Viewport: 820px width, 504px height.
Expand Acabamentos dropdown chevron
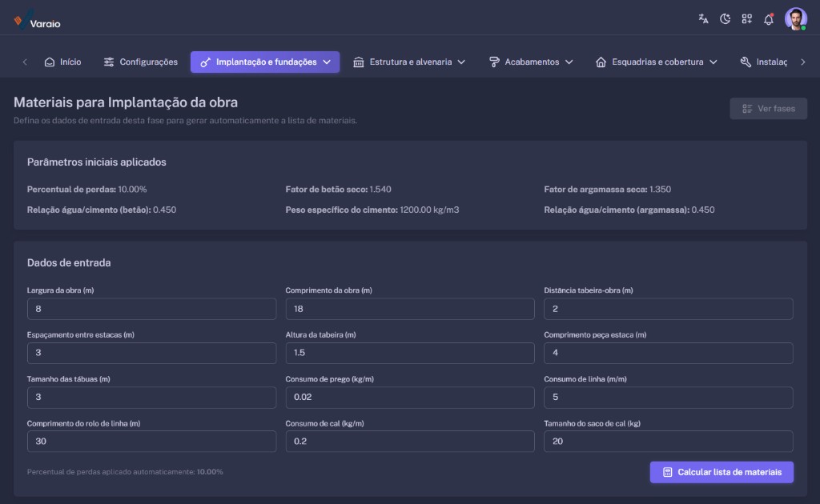point(569,62)
